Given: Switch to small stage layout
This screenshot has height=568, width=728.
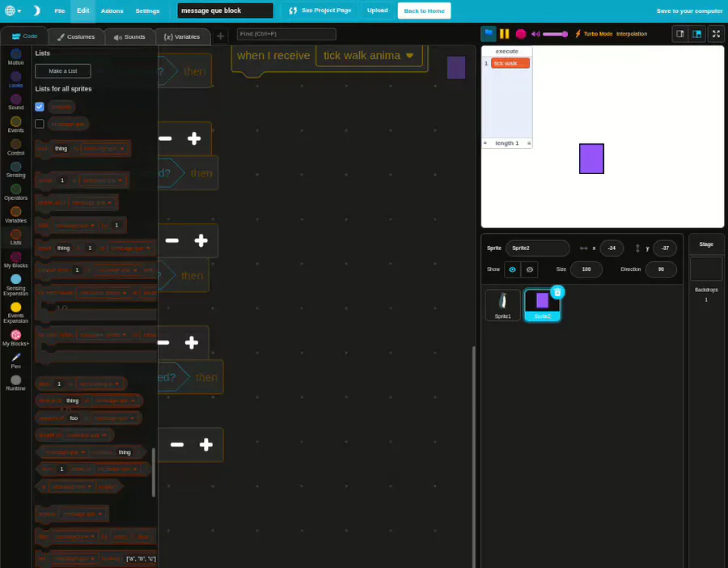Looking at the screenshot, I should (x=680, y=34).
